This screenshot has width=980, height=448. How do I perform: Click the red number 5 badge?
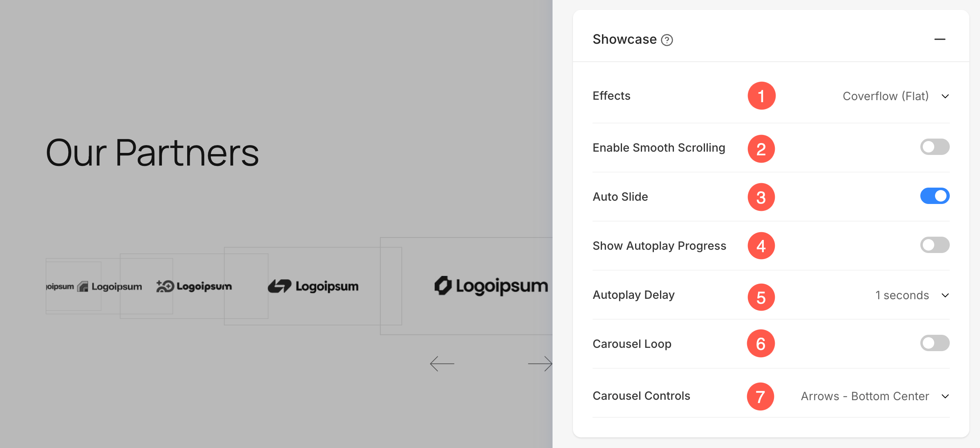(761, 297)
